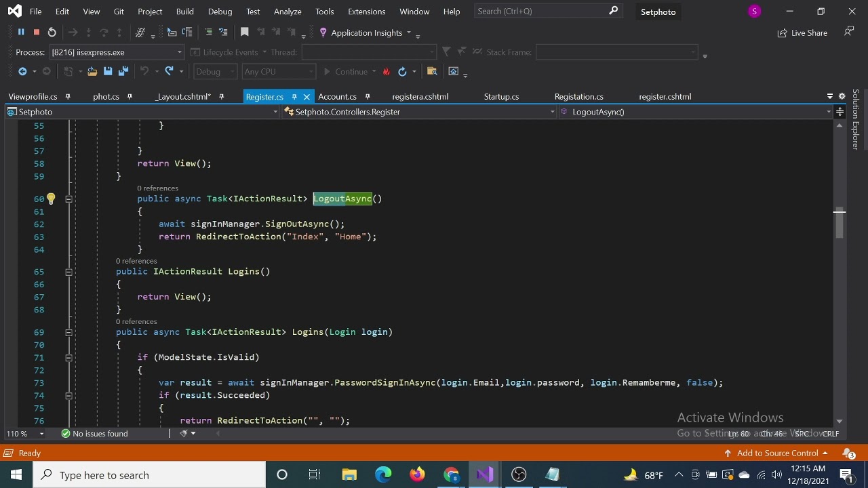Toggle pin on Viewprofile.cs tab

pos(68,97)
